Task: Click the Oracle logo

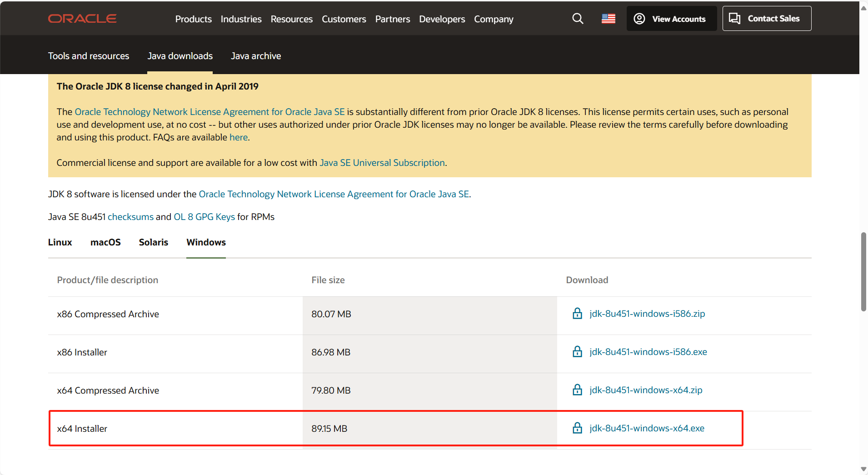Action: point(82,19)
